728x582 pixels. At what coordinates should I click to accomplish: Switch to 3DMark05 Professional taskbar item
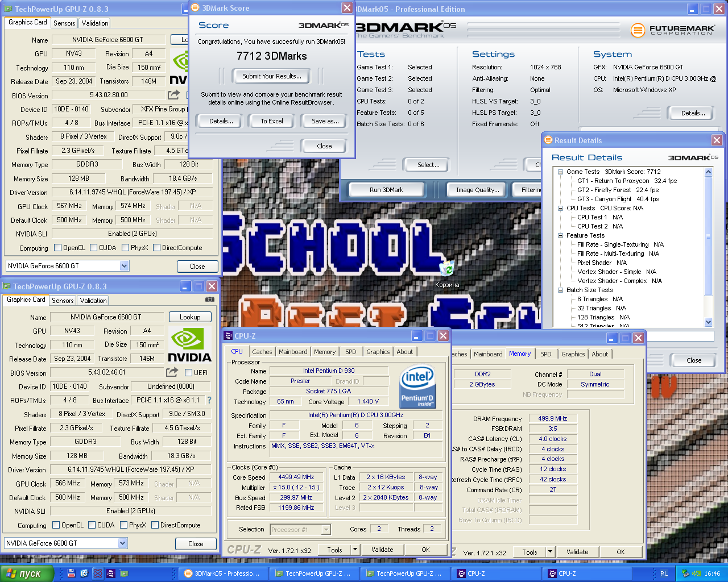223,573
